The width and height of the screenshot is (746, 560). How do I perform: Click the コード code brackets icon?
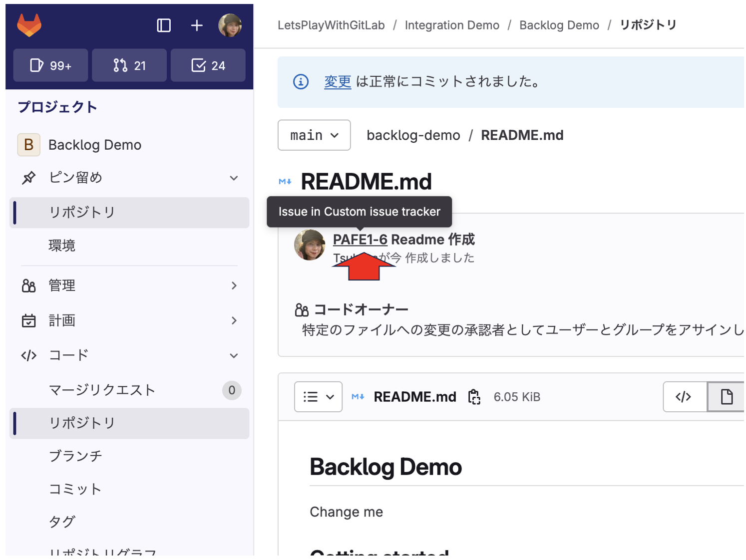tap(28, 355)
